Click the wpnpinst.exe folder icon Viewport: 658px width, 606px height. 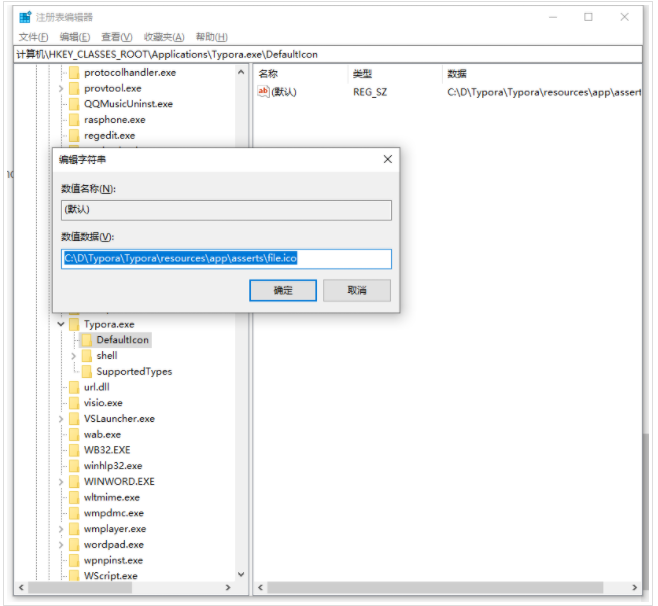[74, 560]
